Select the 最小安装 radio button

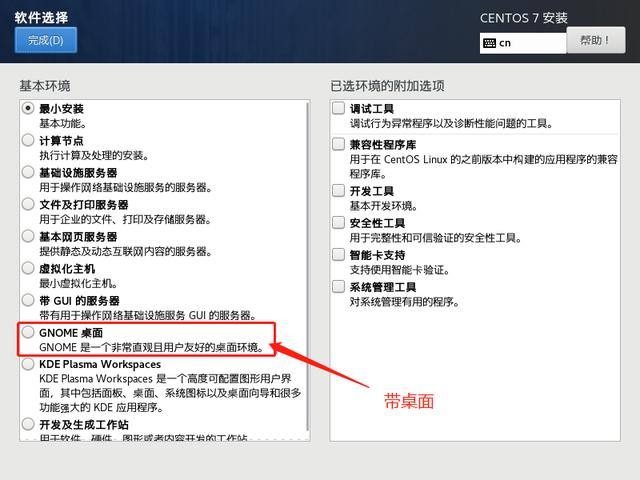point(28,109)
